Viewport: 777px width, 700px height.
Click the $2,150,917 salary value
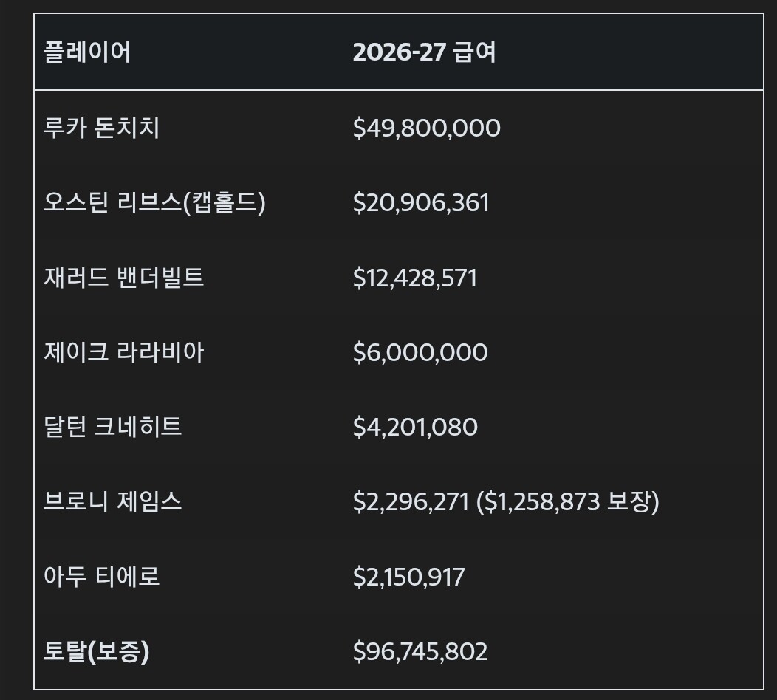point(408,577)
